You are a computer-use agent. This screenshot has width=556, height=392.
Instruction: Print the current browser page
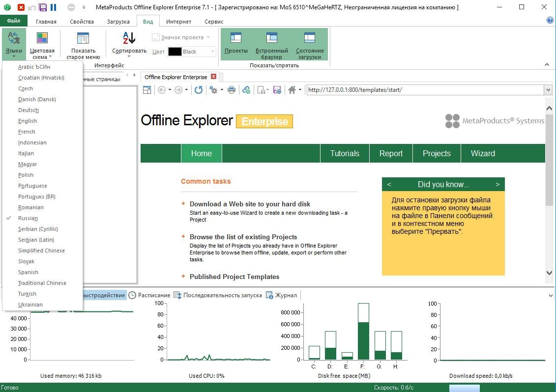pyautogui.click(x=232, y=90)
